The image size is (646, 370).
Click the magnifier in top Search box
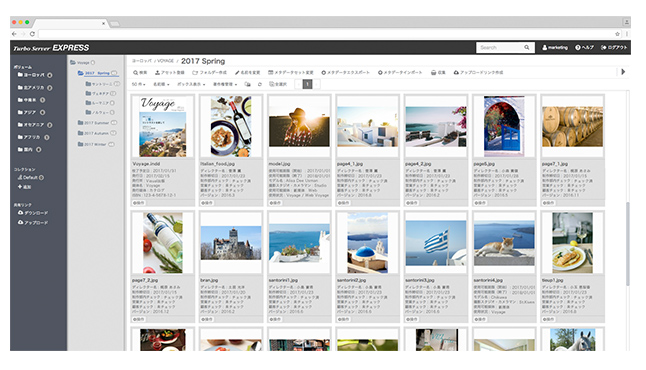[x=527, y=48]
